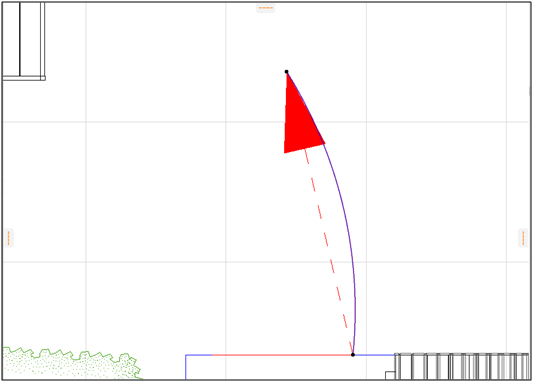
Task: Click the small square beside striped structure
Action: [390, 375]
